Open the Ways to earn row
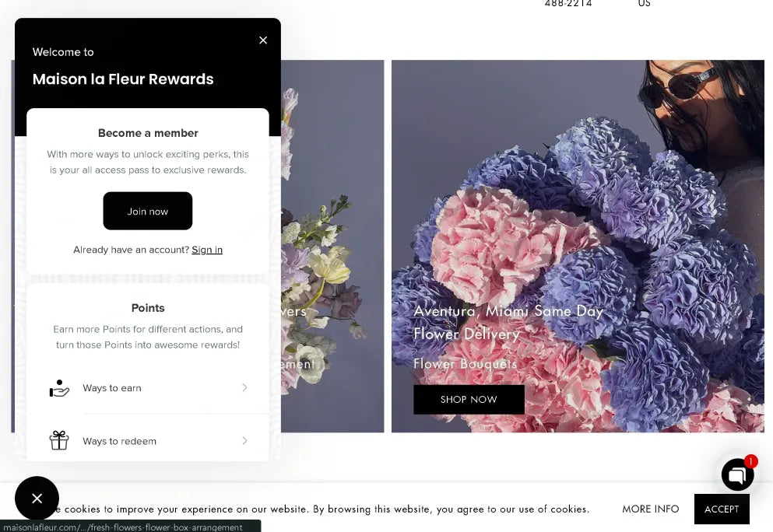The image size is (773, 532). pyautogui.click(x=148, y=388)
